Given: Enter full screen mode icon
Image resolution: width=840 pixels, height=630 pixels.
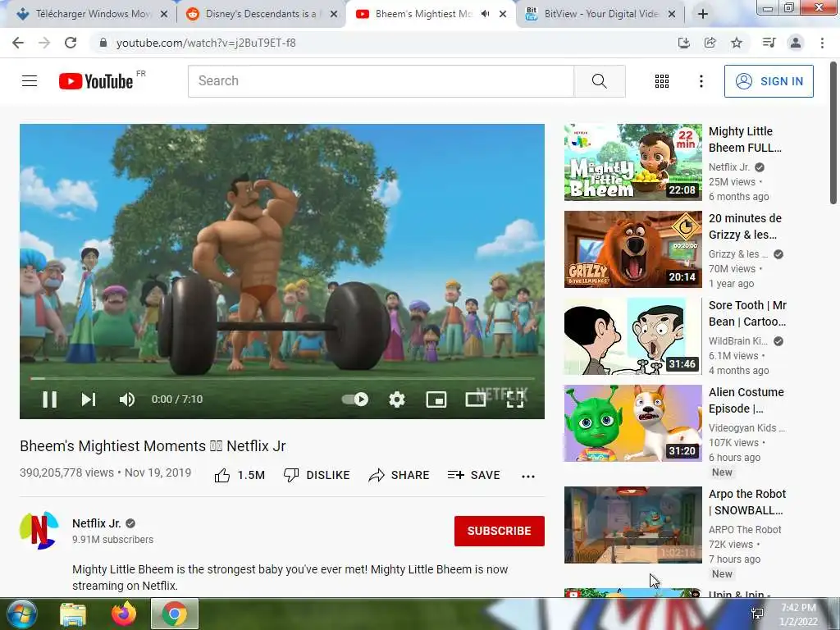Looking at the screenshot, I should [x=515, y=399].
